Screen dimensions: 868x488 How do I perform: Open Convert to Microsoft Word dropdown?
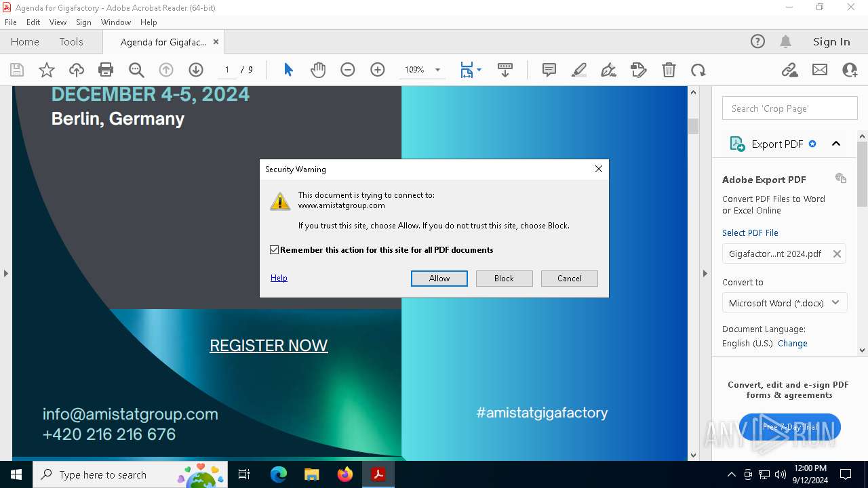pos(785,303)
